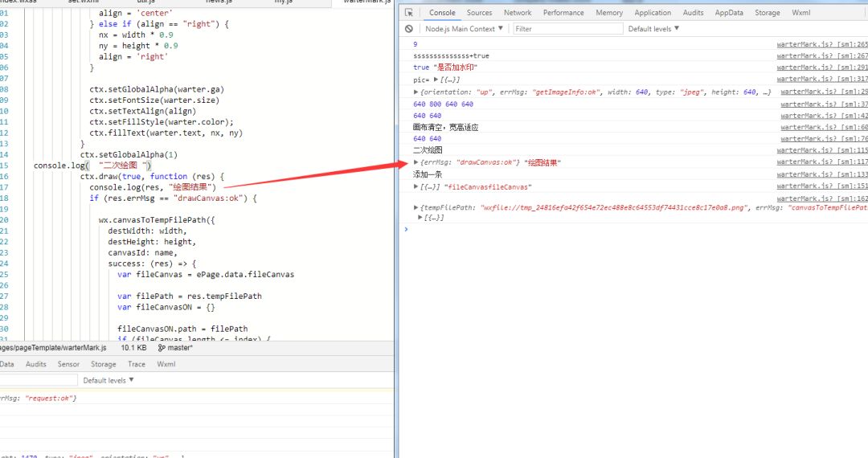Screen dimensions: 868x458
Task: Open the Network tab
Action: coord(518,12)
